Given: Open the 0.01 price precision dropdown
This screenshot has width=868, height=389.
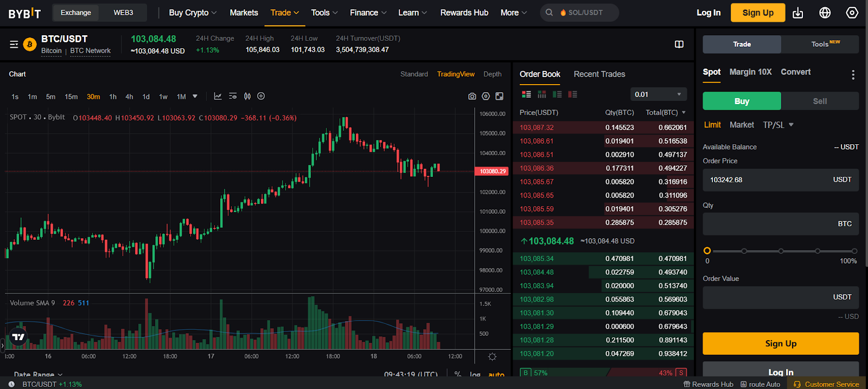Looking at the screenshot, I should point(659,94).
